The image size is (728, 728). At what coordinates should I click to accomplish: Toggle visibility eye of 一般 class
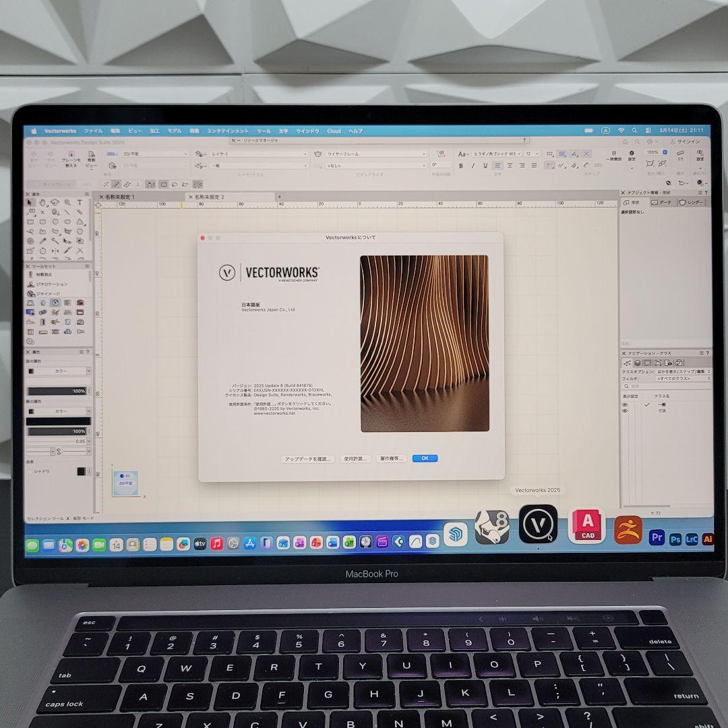pyautogui.click(x=625, y=405)
